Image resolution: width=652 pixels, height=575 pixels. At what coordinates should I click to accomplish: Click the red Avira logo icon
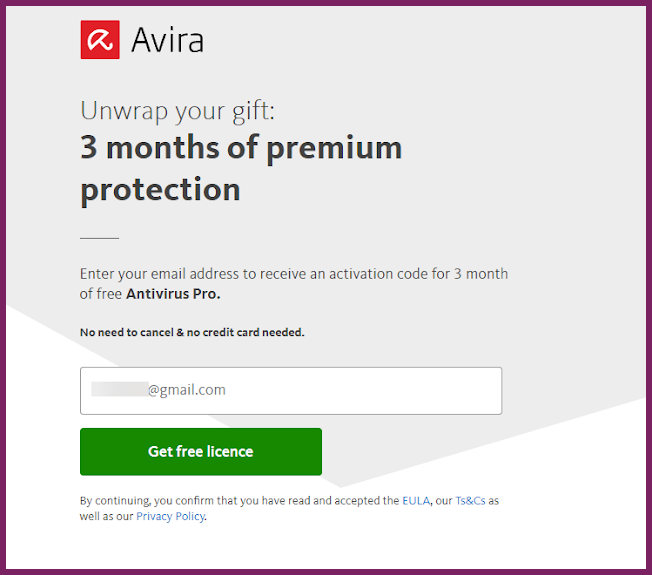point(99,40)
